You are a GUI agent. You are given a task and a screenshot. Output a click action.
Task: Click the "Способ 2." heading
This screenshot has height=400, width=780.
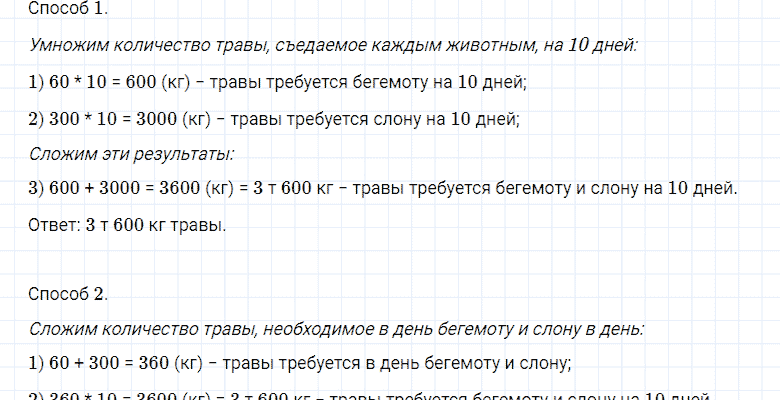[68, 293]
